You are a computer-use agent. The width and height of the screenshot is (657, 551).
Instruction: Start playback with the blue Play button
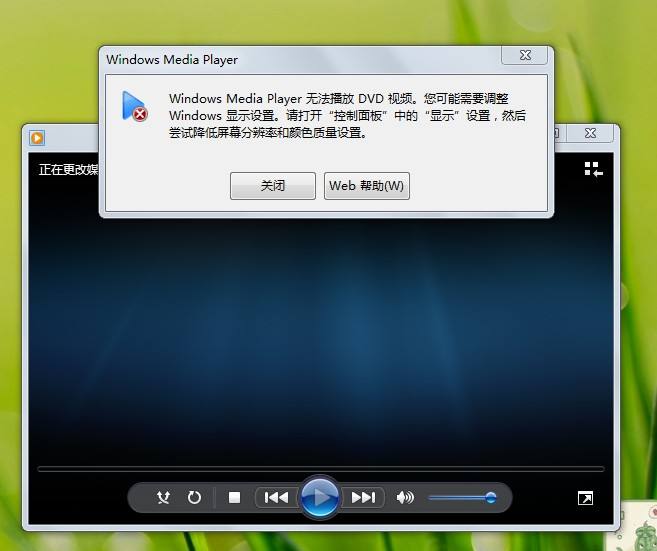pos(320,497)
